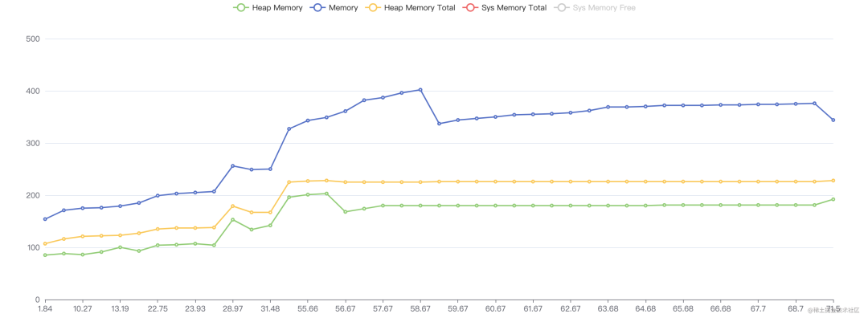Click the green Heap Memory point at 71.5
Image resolution: width=868 pixels, height=322 pixels.
833,199
